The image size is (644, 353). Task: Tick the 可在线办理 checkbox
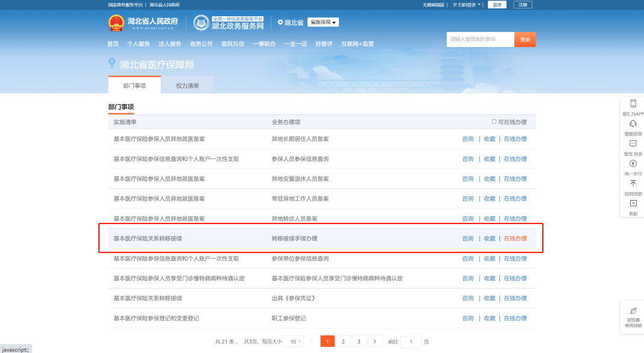[494, 122]
